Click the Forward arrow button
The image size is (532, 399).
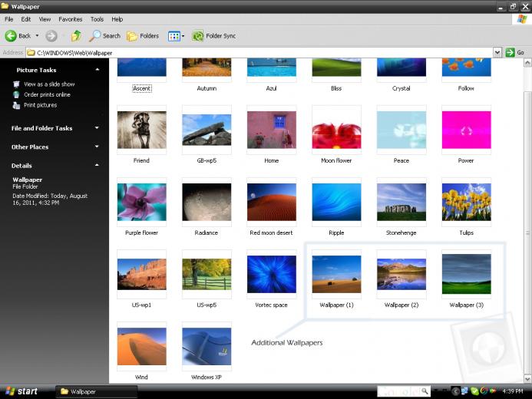51,35
